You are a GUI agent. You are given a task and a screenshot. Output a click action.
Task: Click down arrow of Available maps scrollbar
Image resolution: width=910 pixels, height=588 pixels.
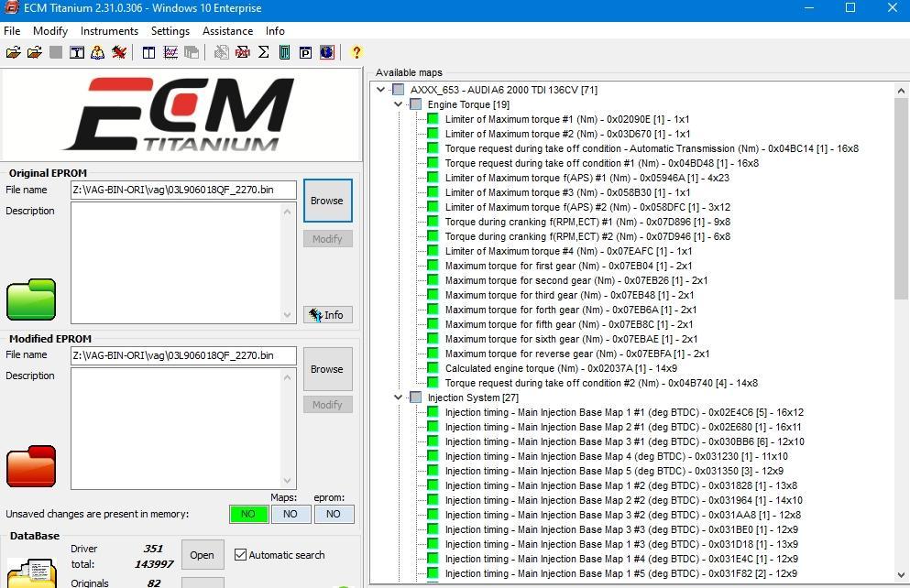[x=901, y=575]
